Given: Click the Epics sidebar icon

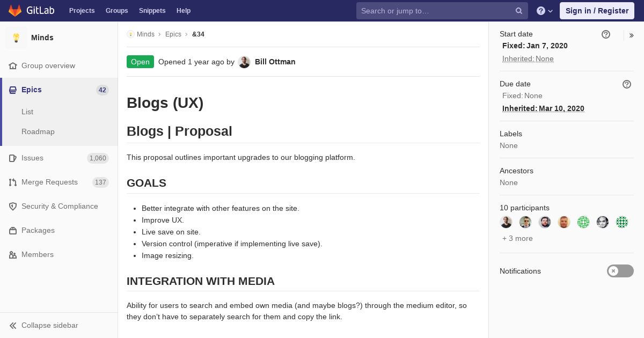Looking at the screenshot, I should click(13, 90).
